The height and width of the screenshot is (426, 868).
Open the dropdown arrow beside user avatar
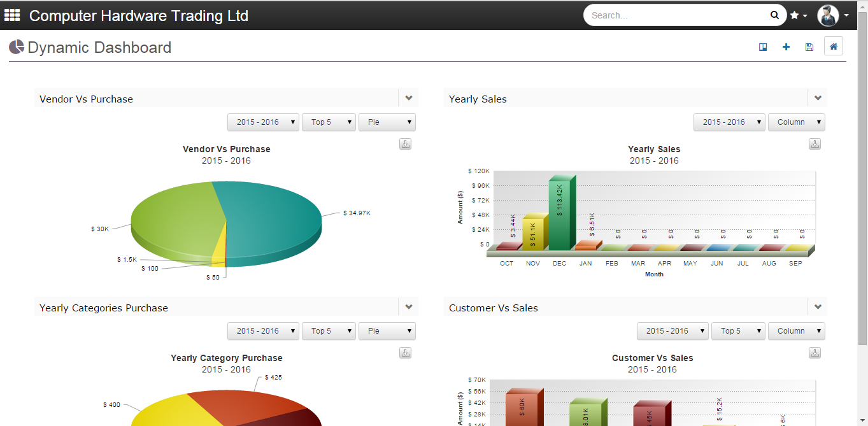(x=846, y=15)
